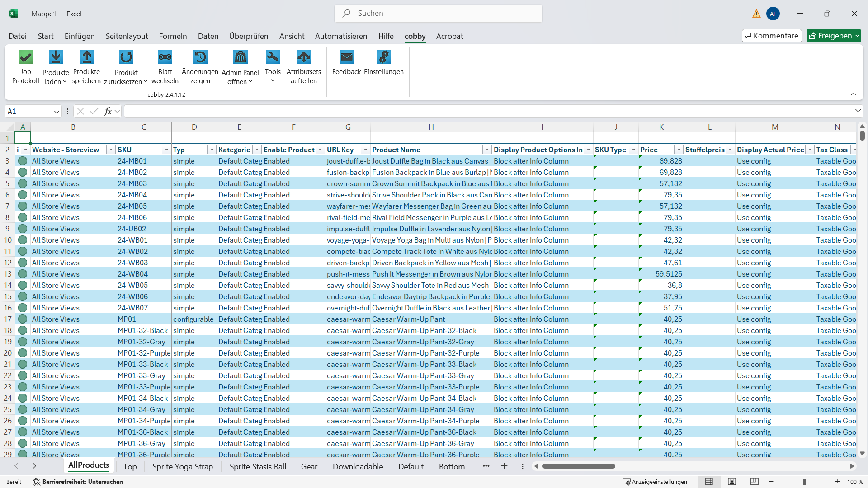Open Feedback envelope icon

tap(346, 57)
